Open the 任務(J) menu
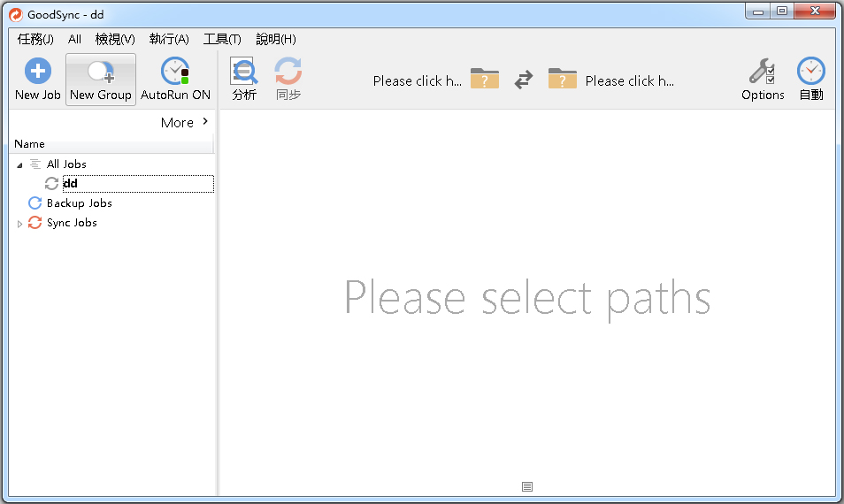The image size is (844, 504). pyautogui.click(x=35, y=39)
